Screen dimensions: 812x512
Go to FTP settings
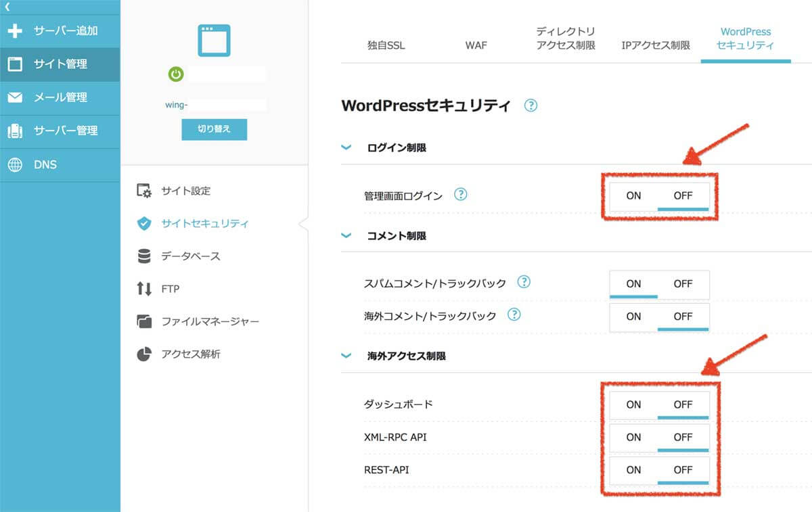click(x=170, y=289)
